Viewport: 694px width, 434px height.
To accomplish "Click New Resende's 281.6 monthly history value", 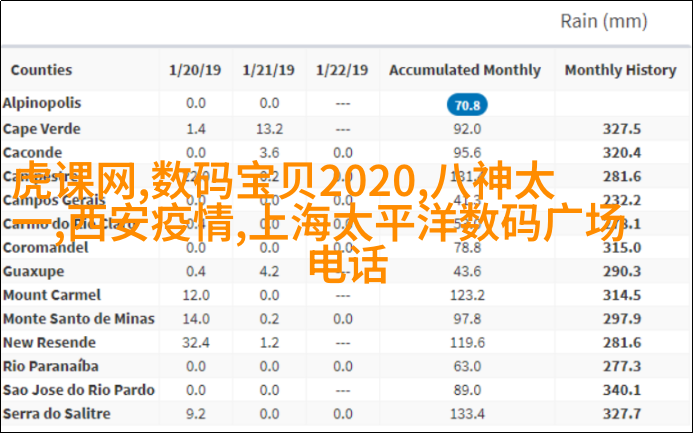I will click(x=622, y=342).
